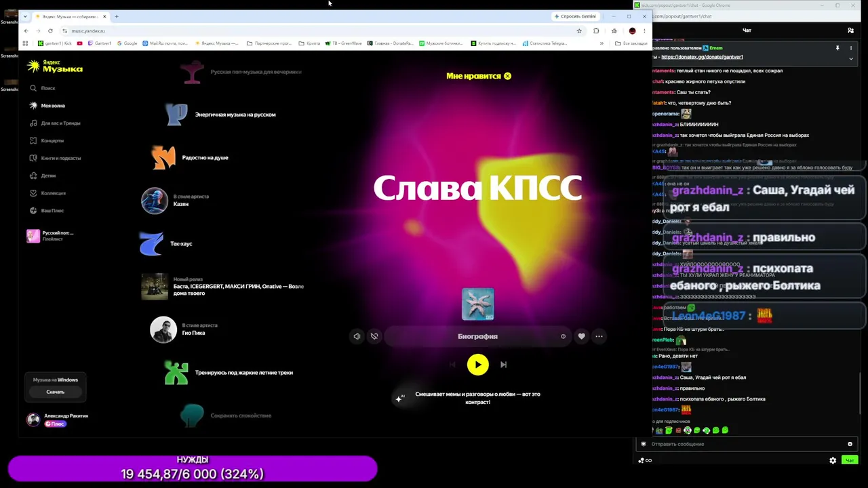Open the donatex.gg donate link in chat

coord(702,57)
